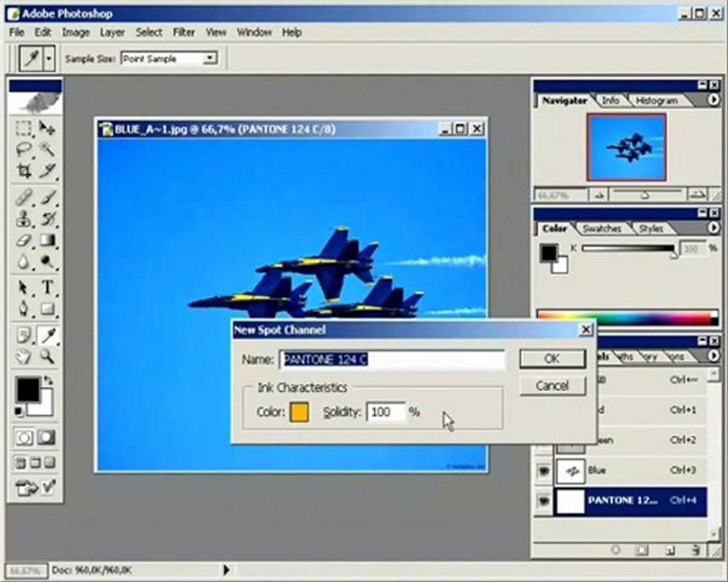Click the Solidity percentage field
The image size is (728, 582).
386,412
